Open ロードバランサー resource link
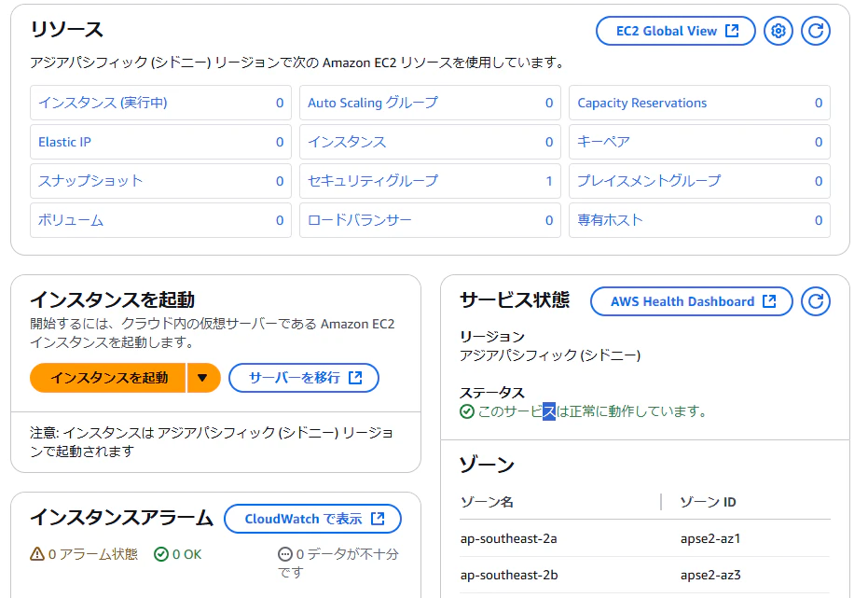Viewport: 868px width, 598px height. pos(360,220)
